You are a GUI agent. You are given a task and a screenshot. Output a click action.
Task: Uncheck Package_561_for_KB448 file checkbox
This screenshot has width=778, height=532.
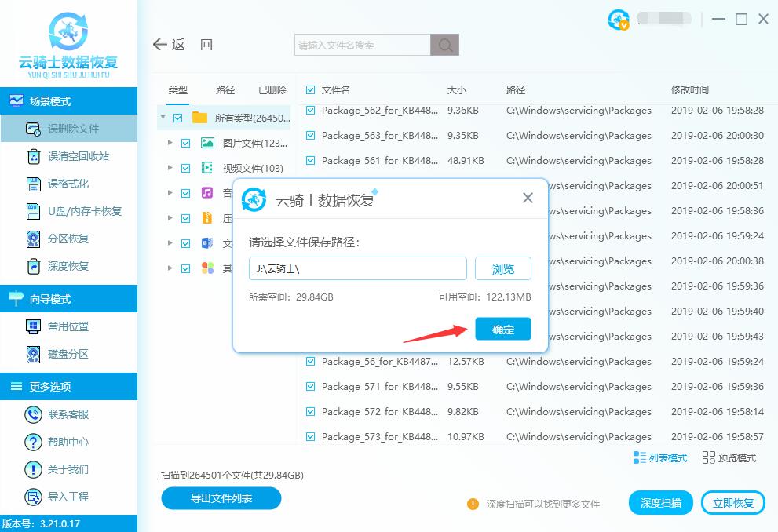tap(311, 161)
